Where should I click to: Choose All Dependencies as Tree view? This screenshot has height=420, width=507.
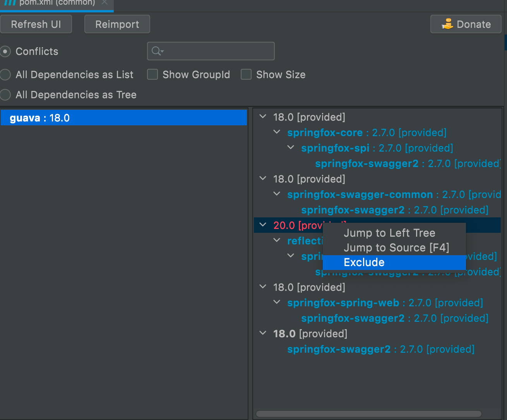point(5,95)
